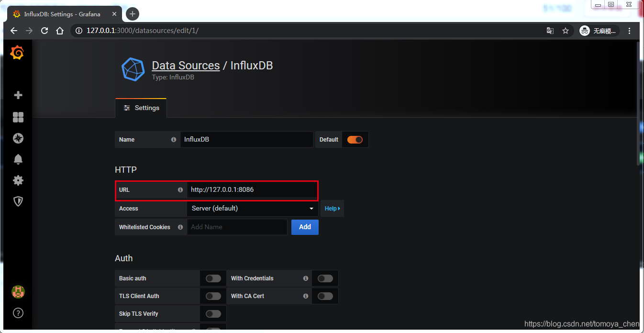Click the info icon beside Whitelisted Cookies

pos(180,227)
